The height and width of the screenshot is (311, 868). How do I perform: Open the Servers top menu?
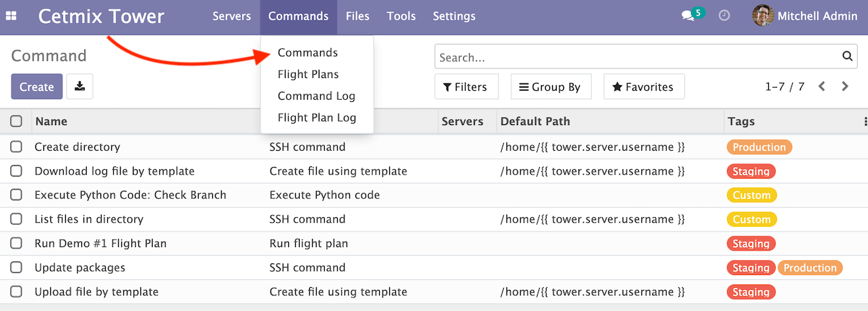[x=232, y=16]
